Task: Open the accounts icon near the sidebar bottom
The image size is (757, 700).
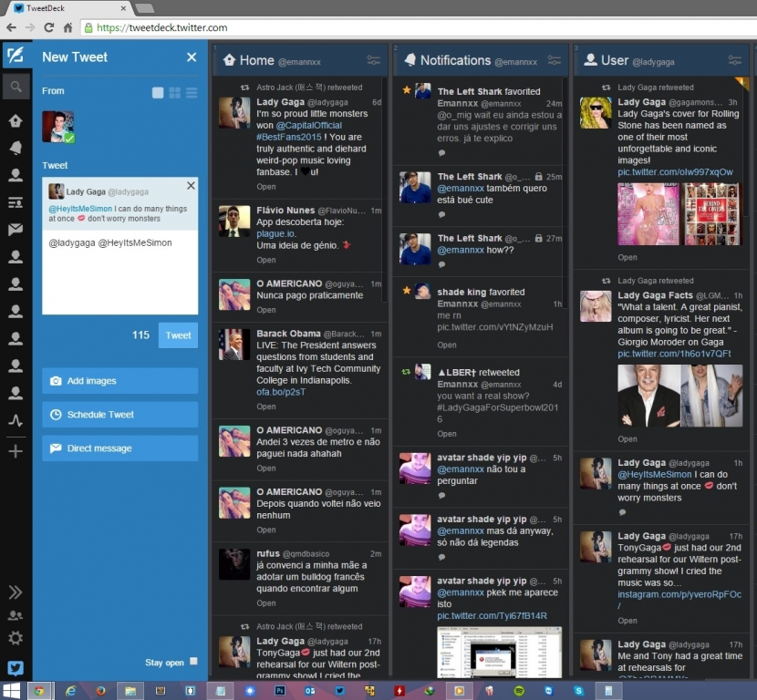Action: (x=16, y=615)
